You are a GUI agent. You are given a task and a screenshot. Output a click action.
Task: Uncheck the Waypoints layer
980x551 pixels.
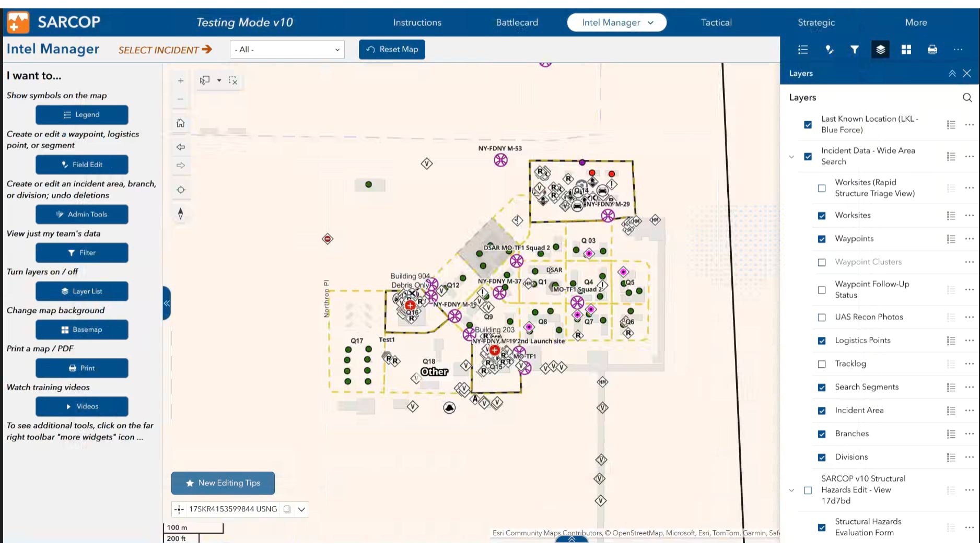(x=822, y=239)
